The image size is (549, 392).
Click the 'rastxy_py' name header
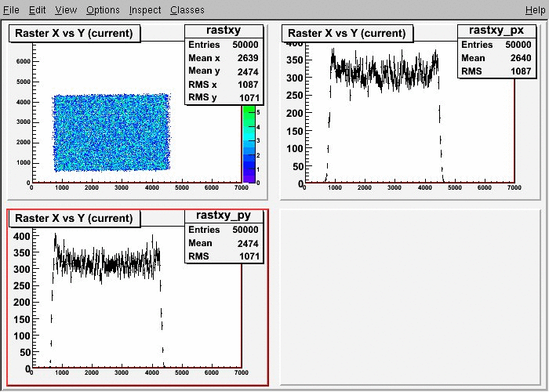point(224,216)
